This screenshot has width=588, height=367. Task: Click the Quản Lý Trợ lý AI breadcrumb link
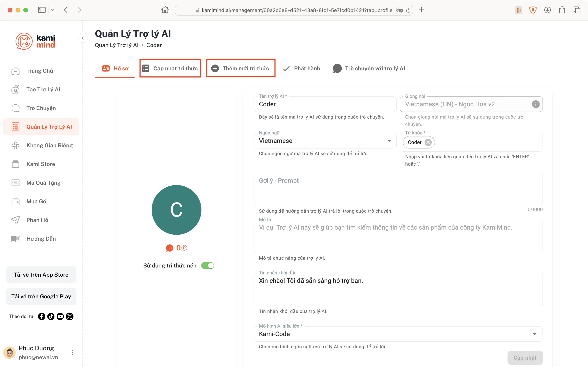(x=116, y=45)
